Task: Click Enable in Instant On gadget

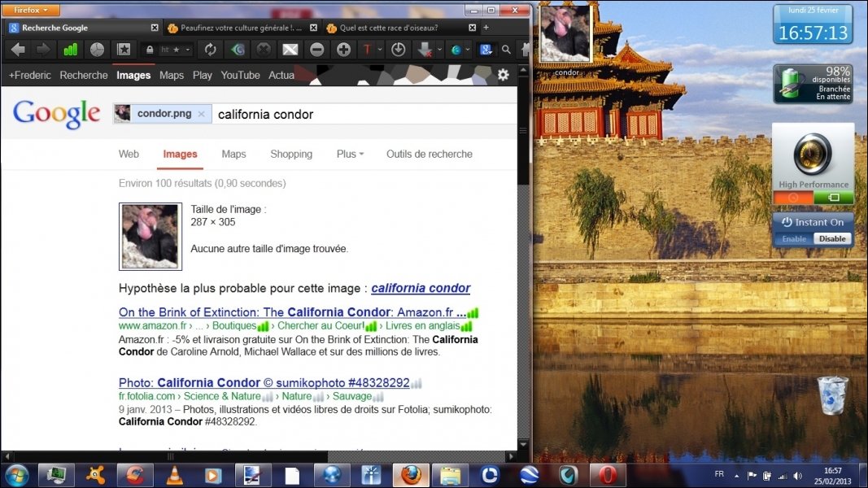Action: (x=794, y=238)
